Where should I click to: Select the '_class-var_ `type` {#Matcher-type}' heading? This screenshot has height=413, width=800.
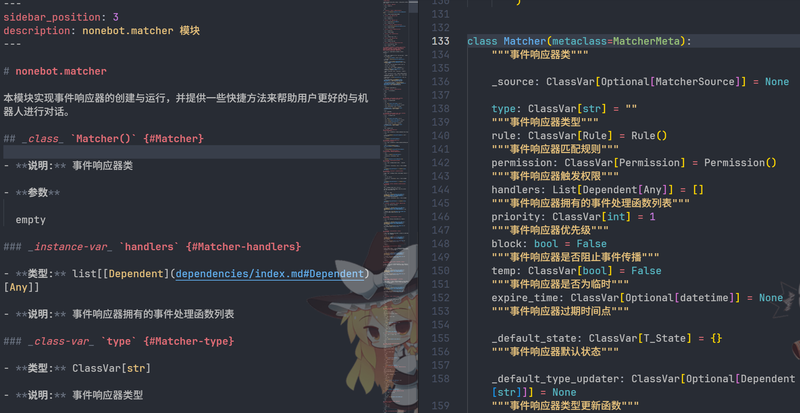[118, 341]
